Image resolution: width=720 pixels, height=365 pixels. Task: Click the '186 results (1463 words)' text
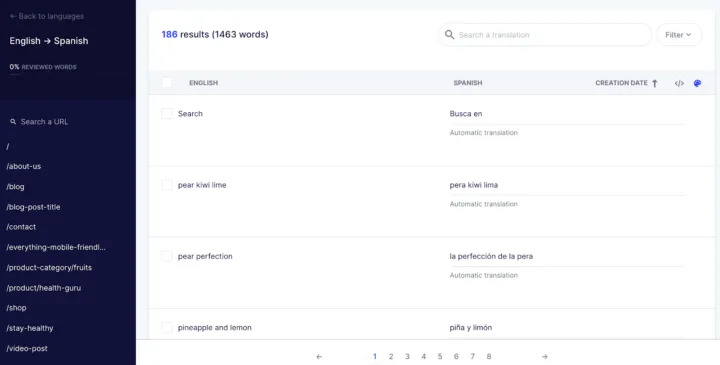pos(215,34)
